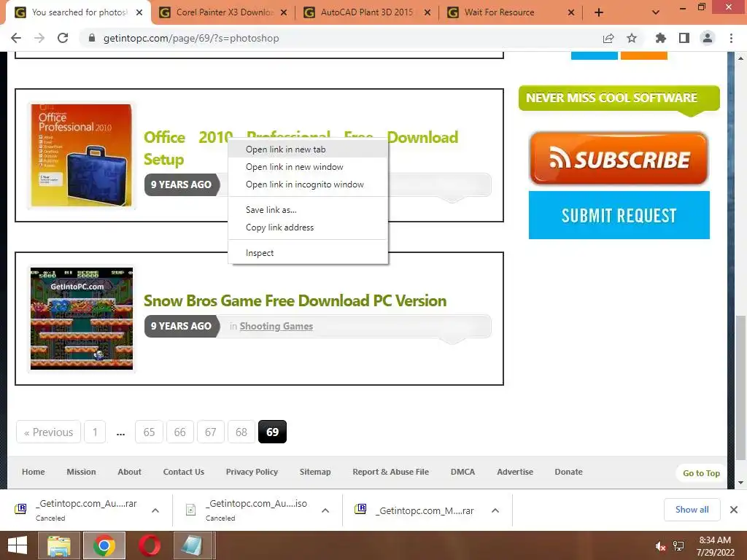Image resolution: width=747 pixels, height=560 pixels.
Task: Open Snow Bros Game Free Download title
Action: coord(295,301)
